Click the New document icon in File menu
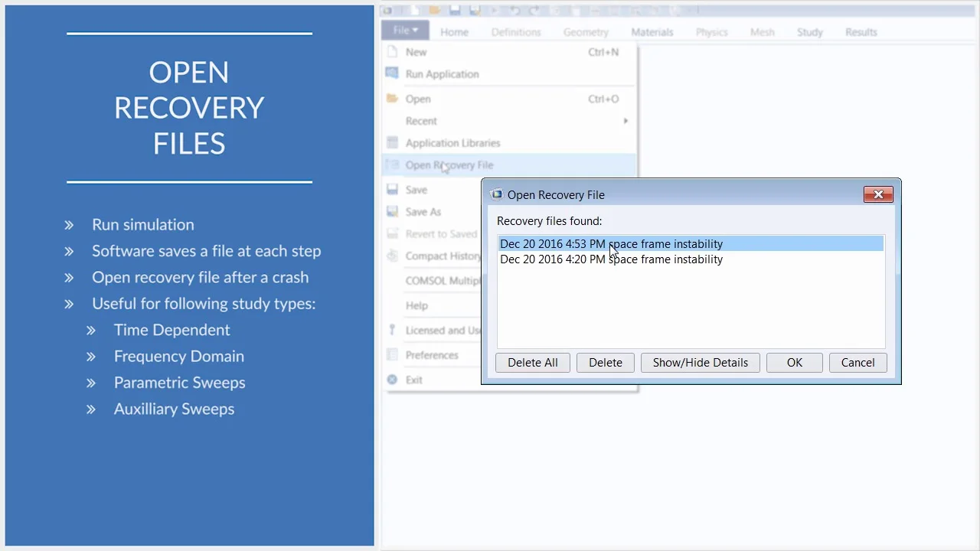The height and width of the screenshot is (551, 980). [x=392, y=52]
